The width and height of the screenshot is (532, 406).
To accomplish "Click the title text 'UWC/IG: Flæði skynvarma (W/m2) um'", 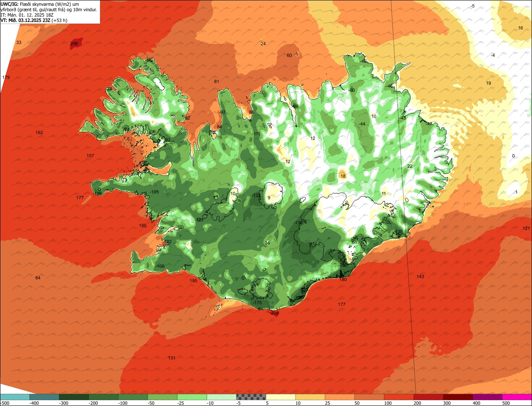I will (40, 4).
